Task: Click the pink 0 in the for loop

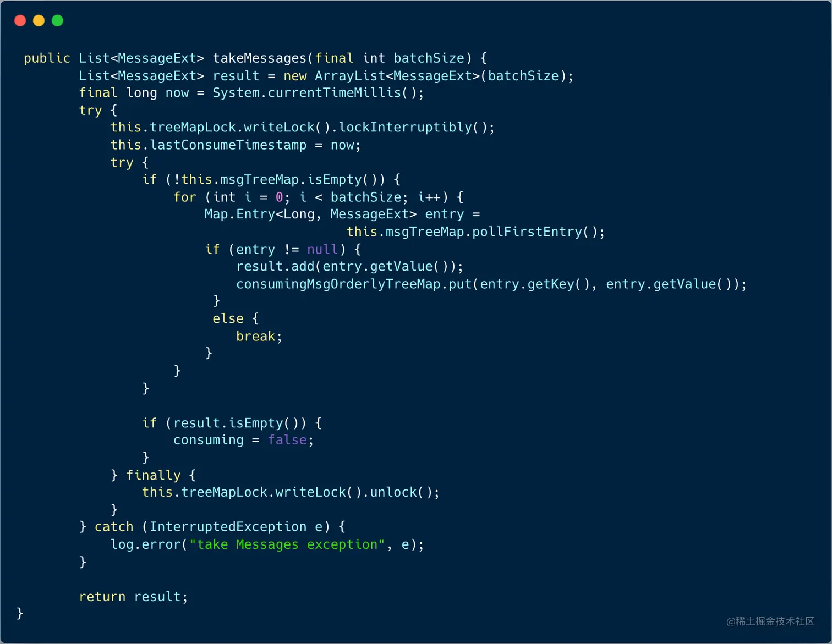Action: pos(280,197)
